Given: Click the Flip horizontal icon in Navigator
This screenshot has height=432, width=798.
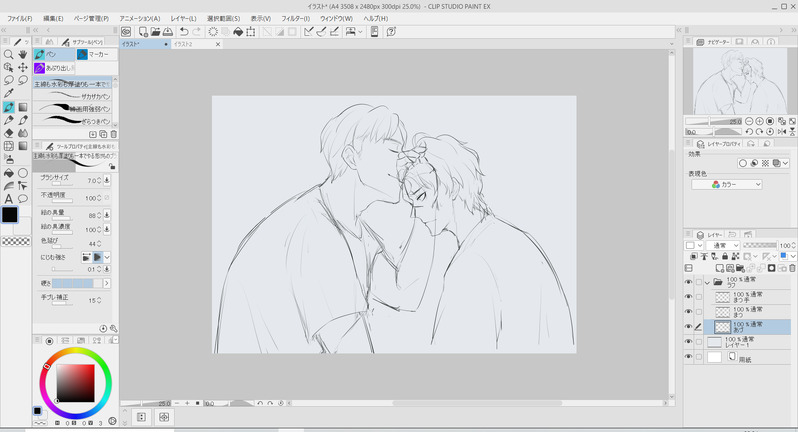Looking at the screenshot, I should pyautogui.click(x=782, y=132).
